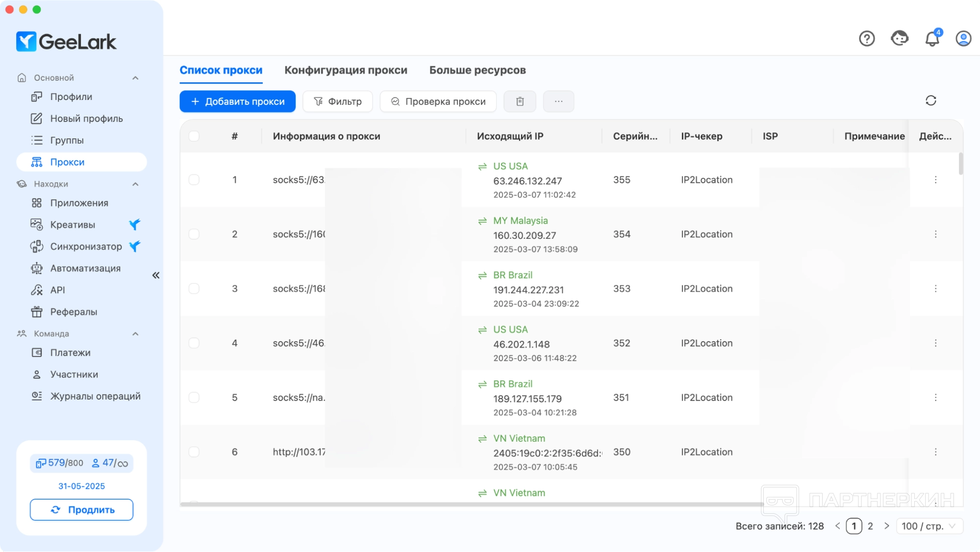
Task: Tick the checkbox for proxy row 4
Action: click(x=194, y=343)
